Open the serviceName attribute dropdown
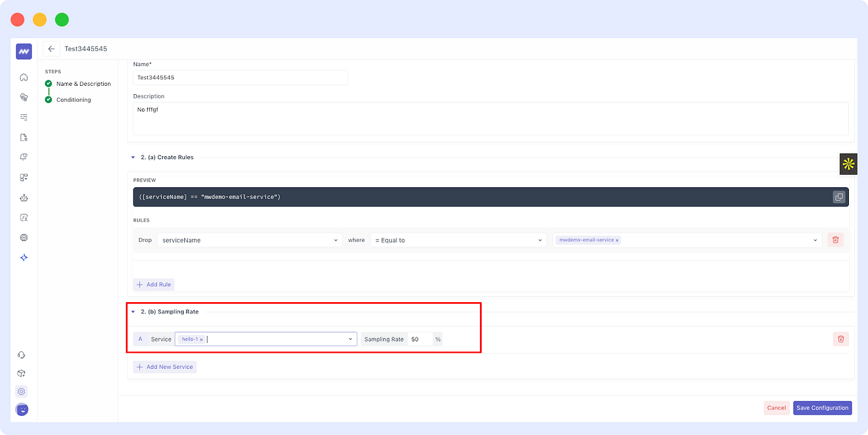The image size is (868, 435). pos(250,240)
